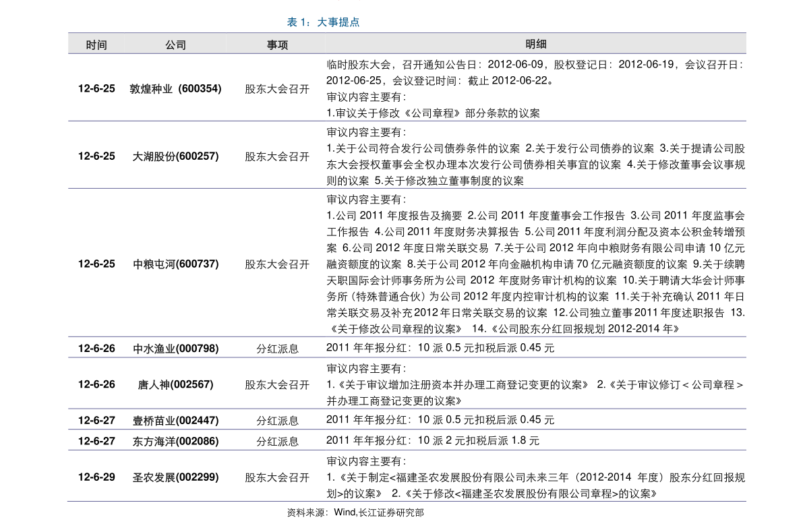
Task: Click first row cell under 时间
Action: click(x=96, y=87)
